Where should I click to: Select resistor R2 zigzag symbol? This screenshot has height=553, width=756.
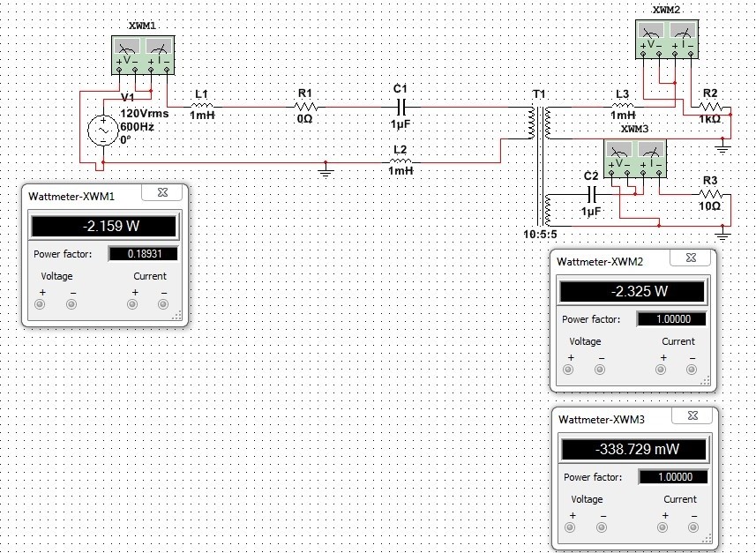711,107
